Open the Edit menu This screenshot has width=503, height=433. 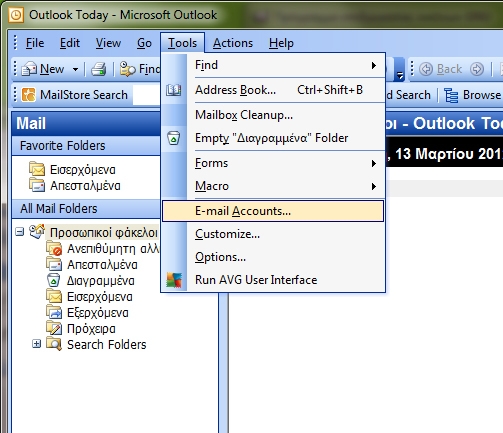click(70, 43)
